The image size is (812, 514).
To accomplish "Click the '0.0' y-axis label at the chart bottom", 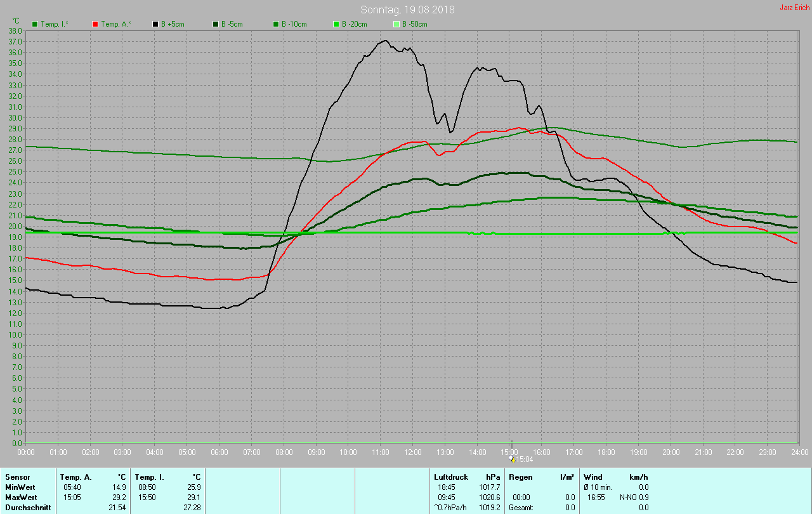I will click(18, 443).
